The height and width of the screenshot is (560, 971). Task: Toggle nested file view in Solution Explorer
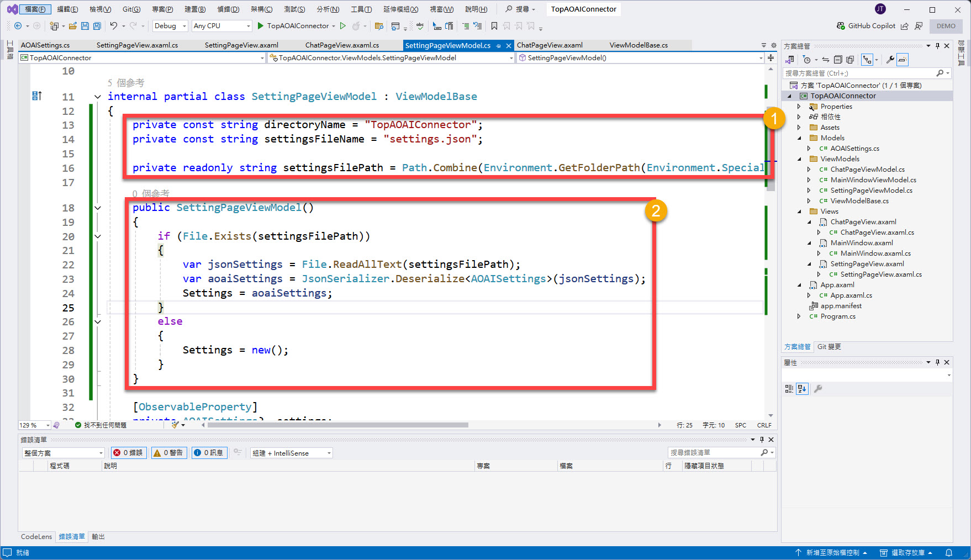pos(867,60)
